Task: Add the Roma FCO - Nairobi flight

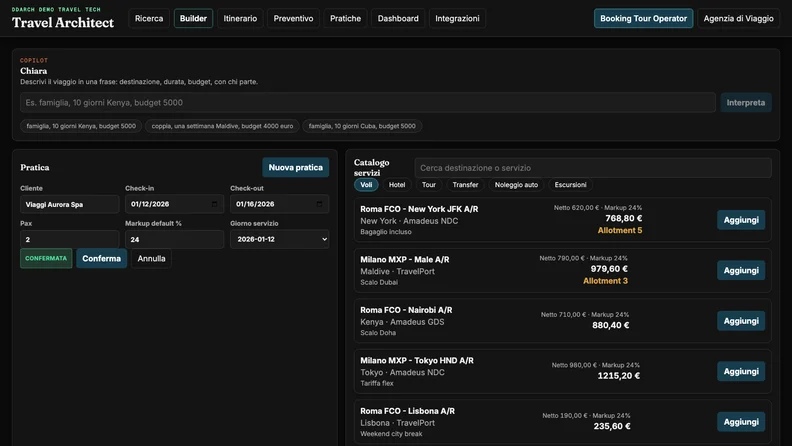Action: (741, 321)
